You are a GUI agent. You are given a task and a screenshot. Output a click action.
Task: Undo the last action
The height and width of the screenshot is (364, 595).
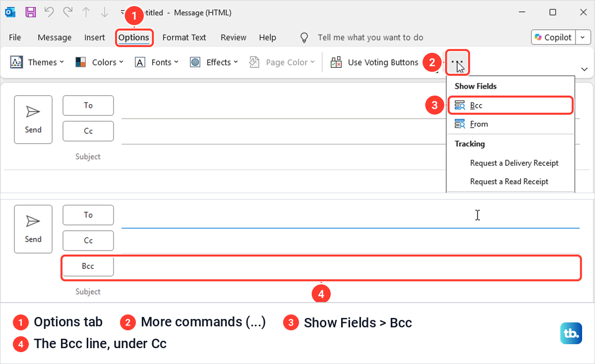pos(49,12)
